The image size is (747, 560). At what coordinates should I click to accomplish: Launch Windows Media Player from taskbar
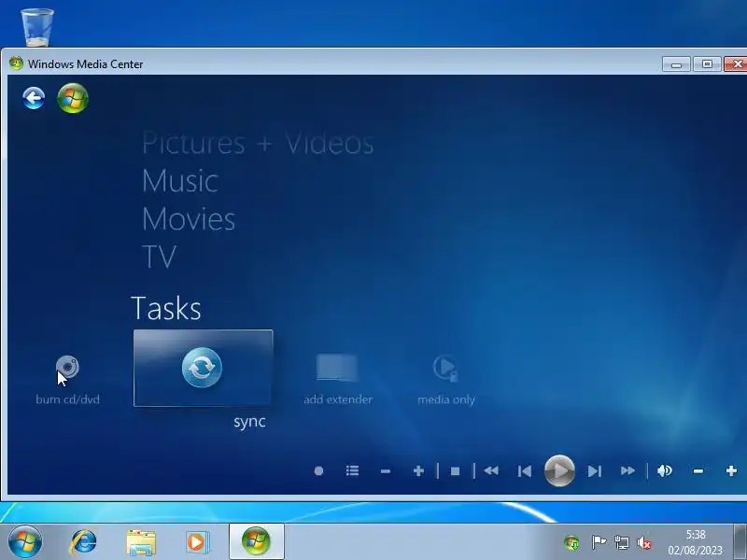[x=197, y=542]
